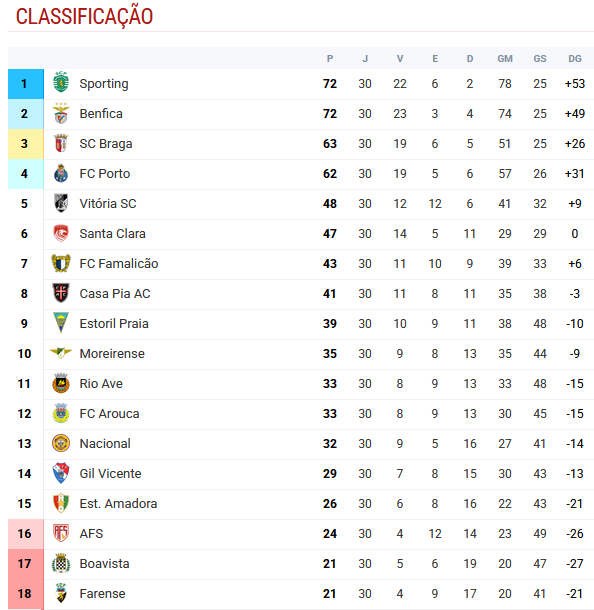The image size is (594, 610).
Task: Click the yellow position 3 cell
Action: pos(26,144)
